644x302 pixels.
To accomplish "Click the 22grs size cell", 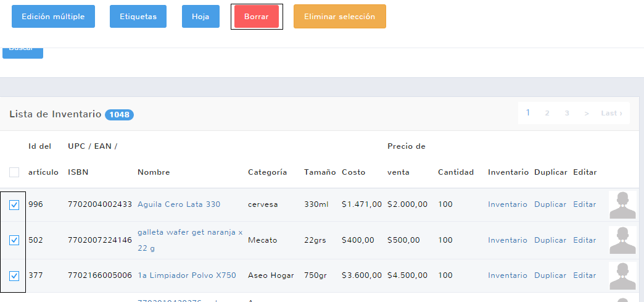I will click(315, 240).
